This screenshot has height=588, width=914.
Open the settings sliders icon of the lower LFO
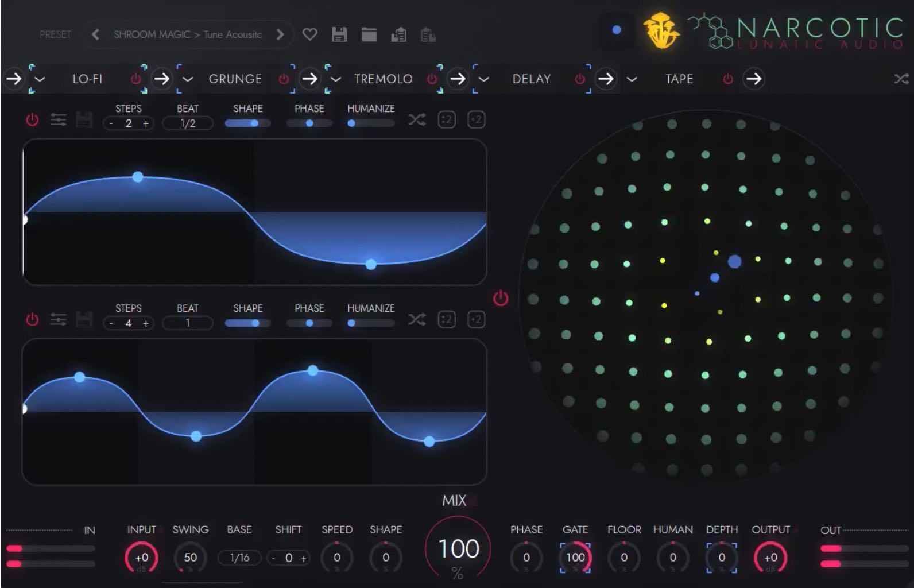[x=58, y=319]
